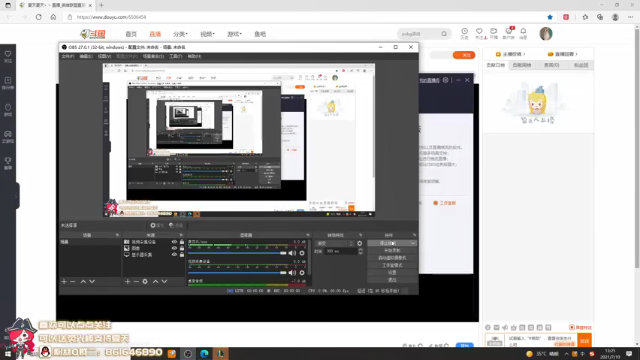Add a new source with plus icon
640x360 pixels.
(127, 281)
